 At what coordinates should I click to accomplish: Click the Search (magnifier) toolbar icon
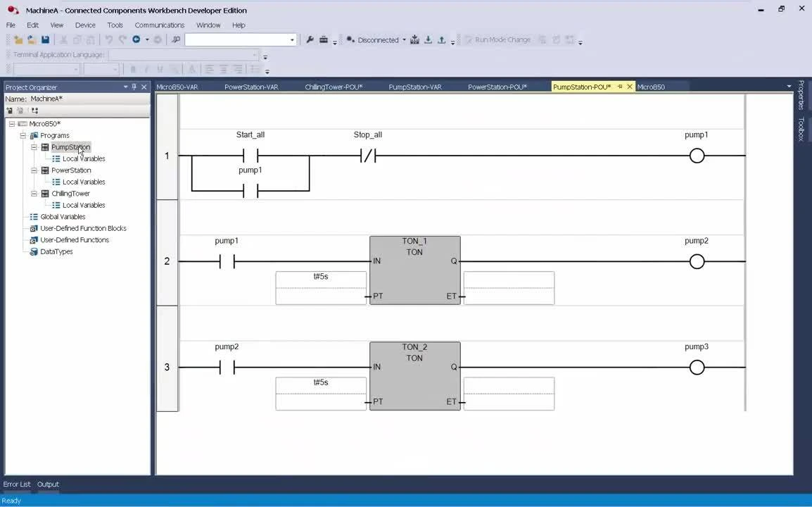[175, 39]
